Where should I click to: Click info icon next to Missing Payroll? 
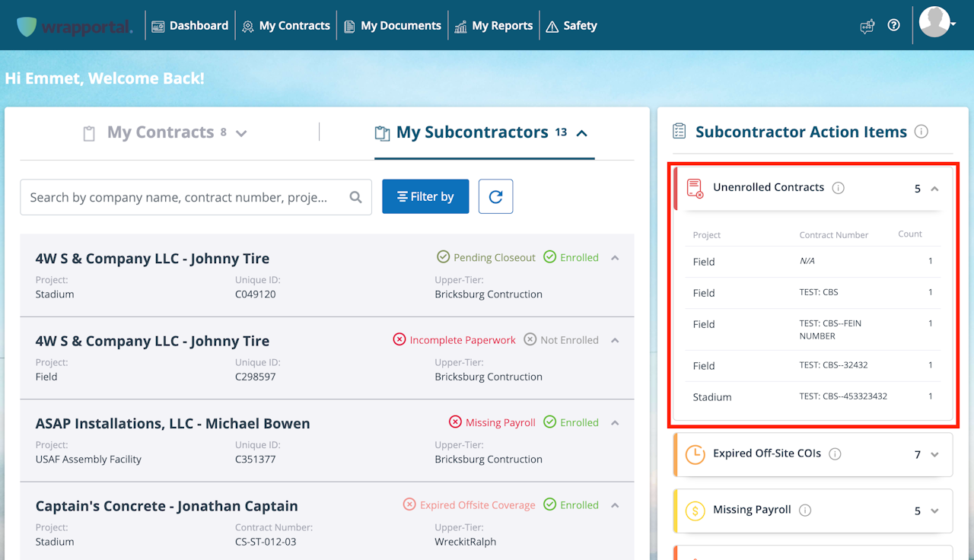coord(805,511)
